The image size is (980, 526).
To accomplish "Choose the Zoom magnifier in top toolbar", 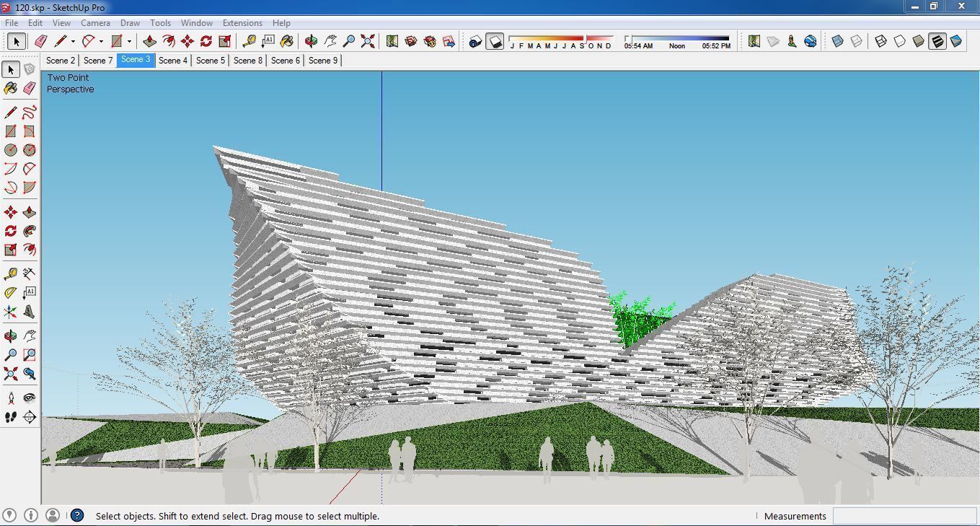I will [348, 41].
